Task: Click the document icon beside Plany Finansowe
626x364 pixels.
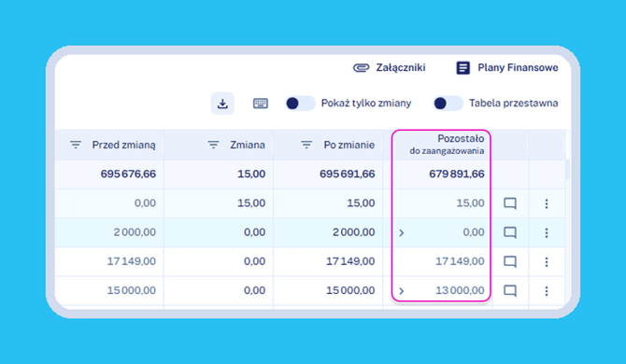Action: pyautogui.click(x=462, y=68)
